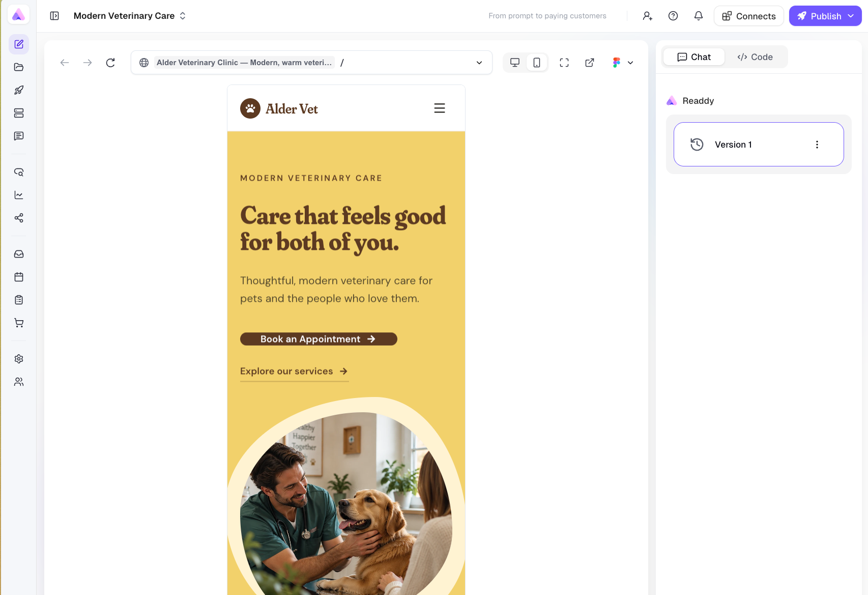Click the vet and dog hero image

[346, 504]
